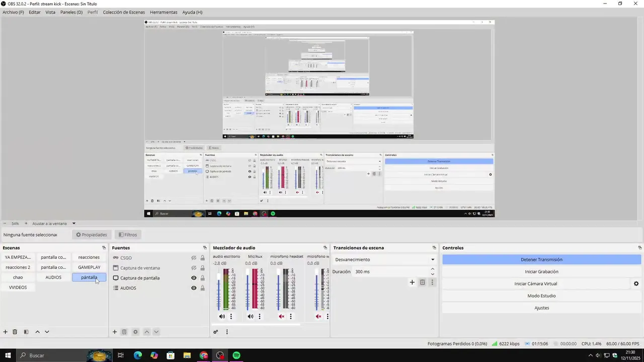Image resolution: width=644 pixels, height=362 pixels.
Task: Click Detener Transmisión button
Action: tap(541, 259)
